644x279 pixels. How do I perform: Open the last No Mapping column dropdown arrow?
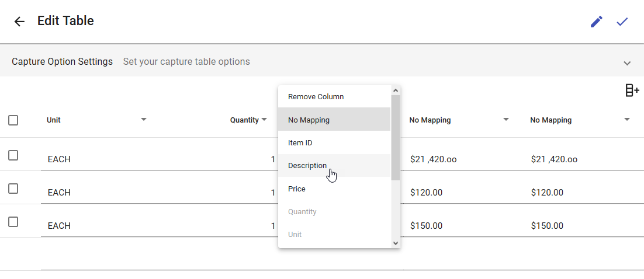[x=626, y=120]
